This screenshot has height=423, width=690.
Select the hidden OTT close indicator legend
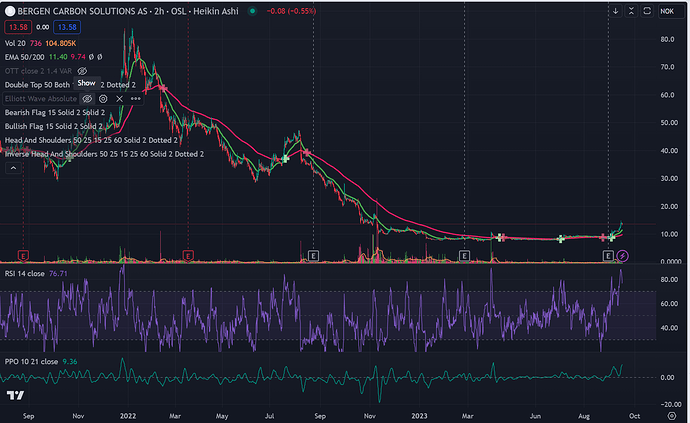click(x=38, y=71)
